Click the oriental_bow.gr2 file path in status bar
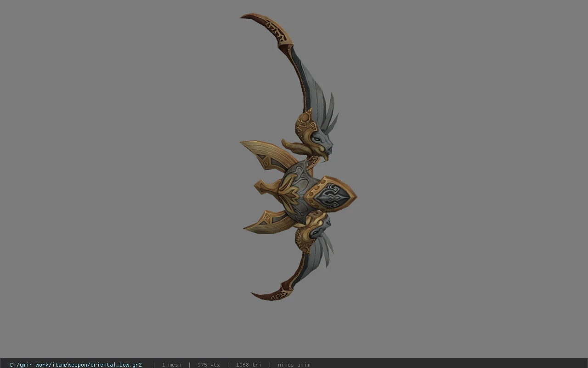This screenshot has height=368, width=588. pyautogui.click(x=76, y=365)
